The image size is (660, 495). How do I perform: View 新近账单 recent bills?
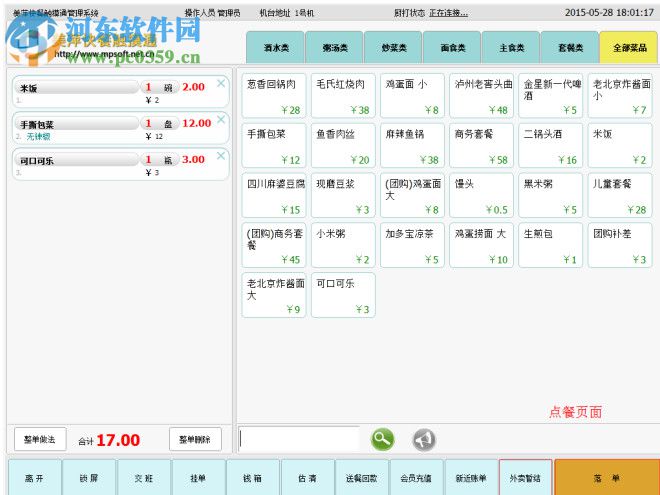(471, 478)
